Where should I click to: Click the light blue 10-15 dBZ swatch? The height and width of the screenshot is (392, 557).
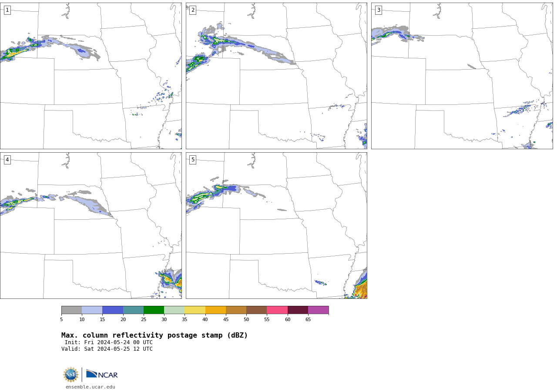point(92,310)
